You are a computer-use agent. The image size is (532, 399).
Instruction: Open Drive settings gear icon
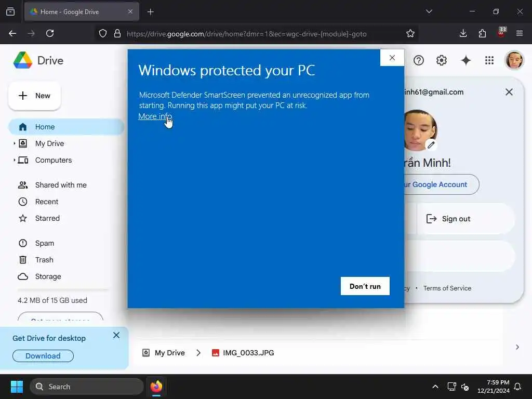tap(442, 60)
